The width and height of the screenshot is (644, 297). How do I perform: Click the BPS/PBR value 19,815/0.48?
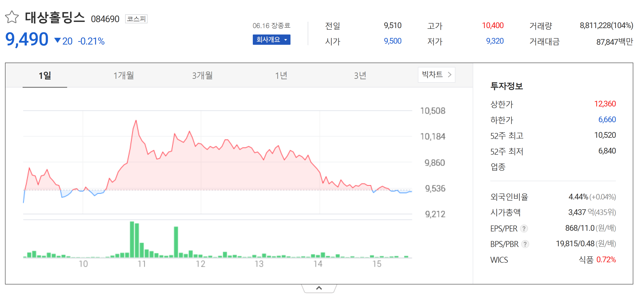pyautogui.click(x=575, y=244)
